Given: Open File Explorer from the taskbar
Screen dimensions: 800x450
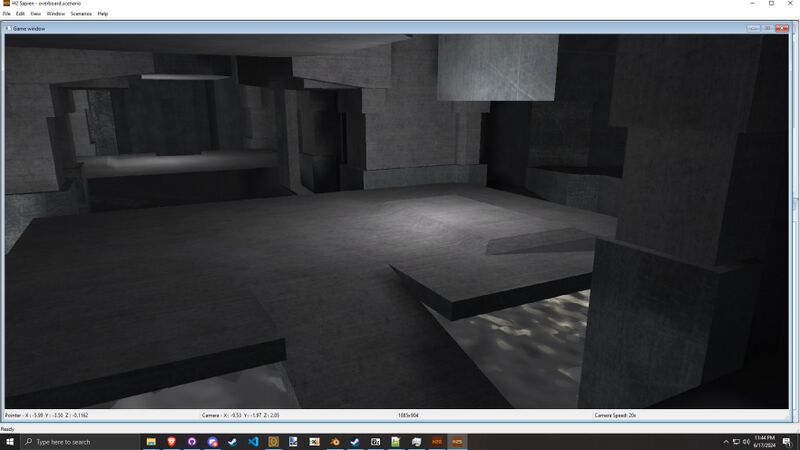Looking at the screenshot, I should click(151, 441).
